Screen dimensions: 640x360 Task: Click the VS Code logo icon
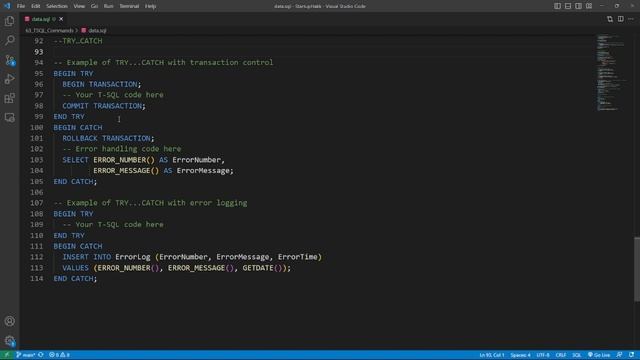click(x=7, y=6)
